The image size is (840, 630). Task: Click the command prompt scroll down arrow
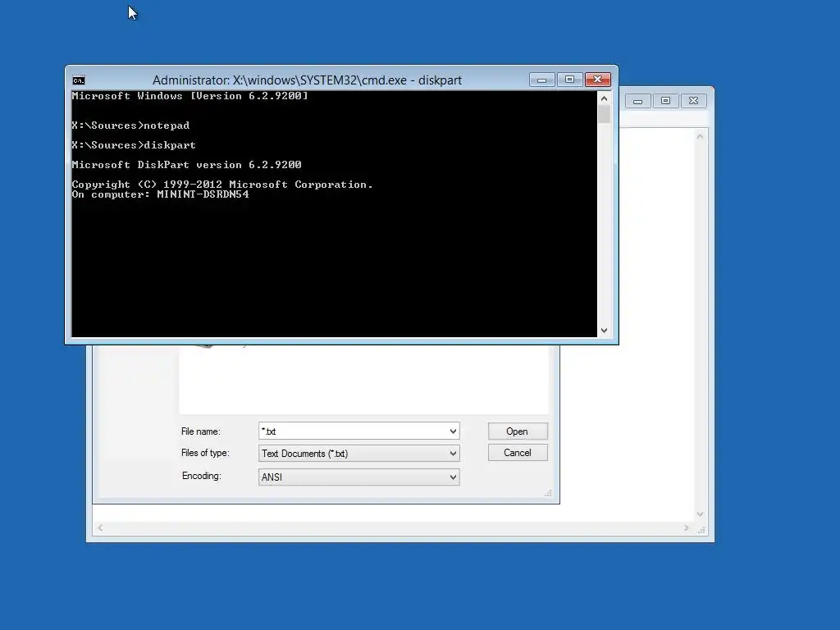click(604, 331)
